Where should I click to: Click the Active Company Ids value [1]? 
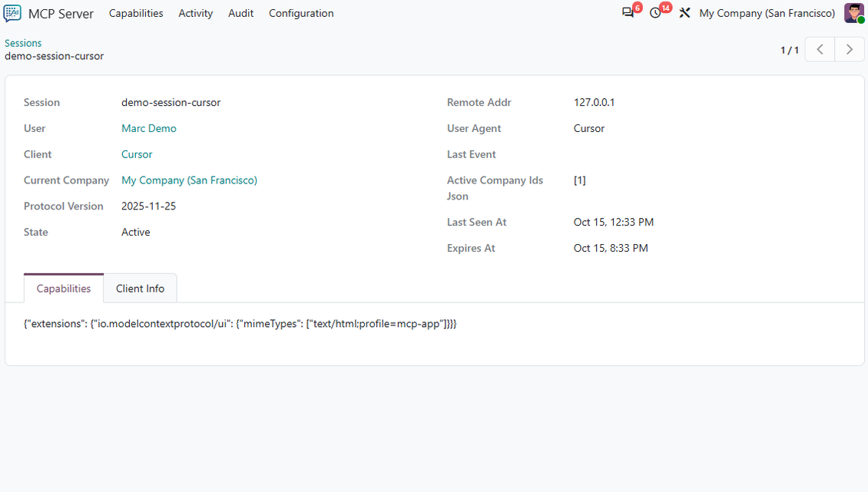click(580, 180)
